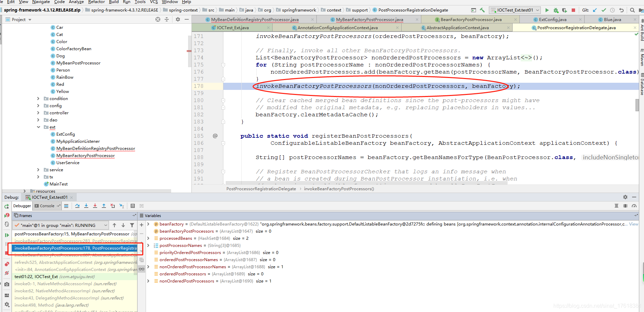Get thread dump camera icon
The image size is (644, 312).
point(7,285)
